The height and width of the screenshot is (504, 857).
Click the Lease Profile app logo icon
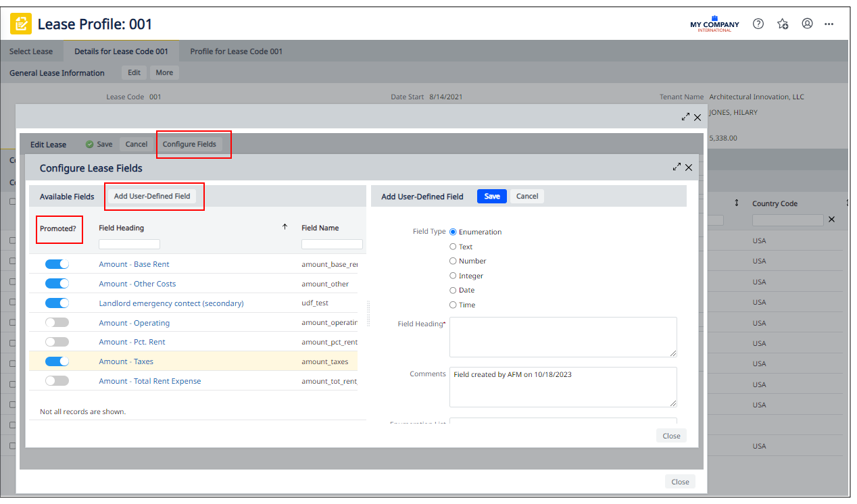tap(20, 23)
